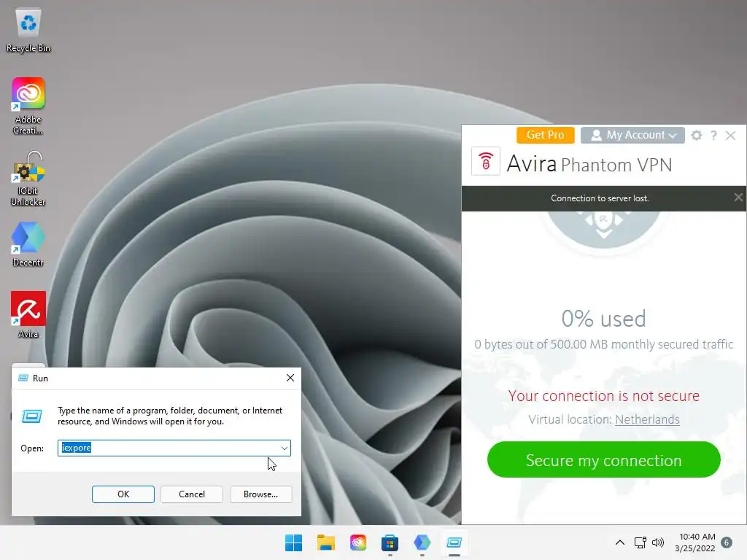Click Get Pro button
Viewport: 747px width, 560px height.
pyautogui.click(x=546, y=135)
